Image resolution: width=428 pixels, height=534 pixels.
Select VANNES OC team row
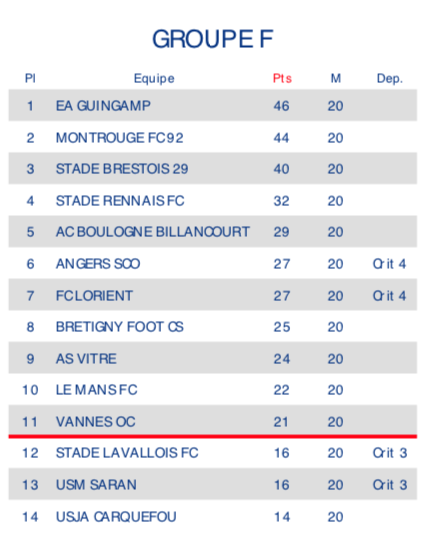[x=213, y=421]
